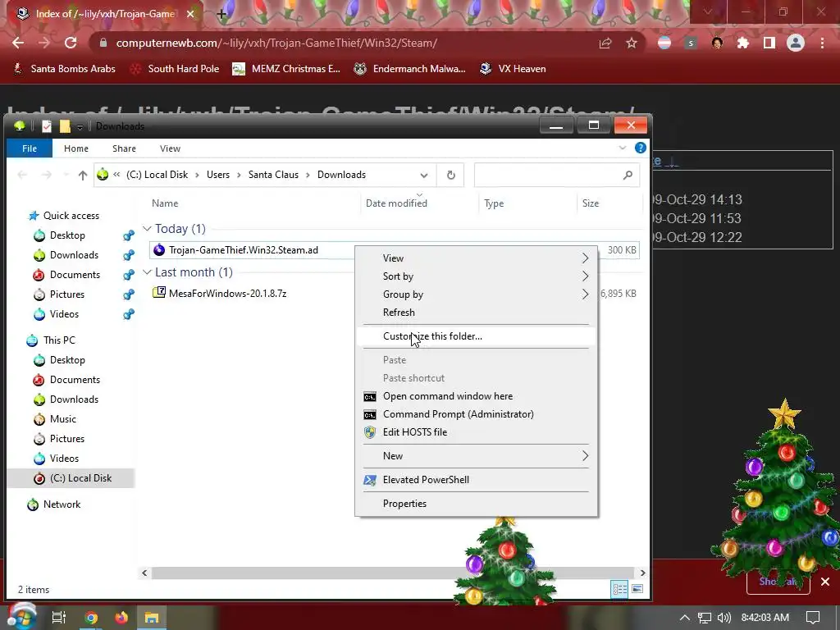This screenshot has height=630, width=840.
Task: Open Task View on taskbar
Action: pos(58,618)
